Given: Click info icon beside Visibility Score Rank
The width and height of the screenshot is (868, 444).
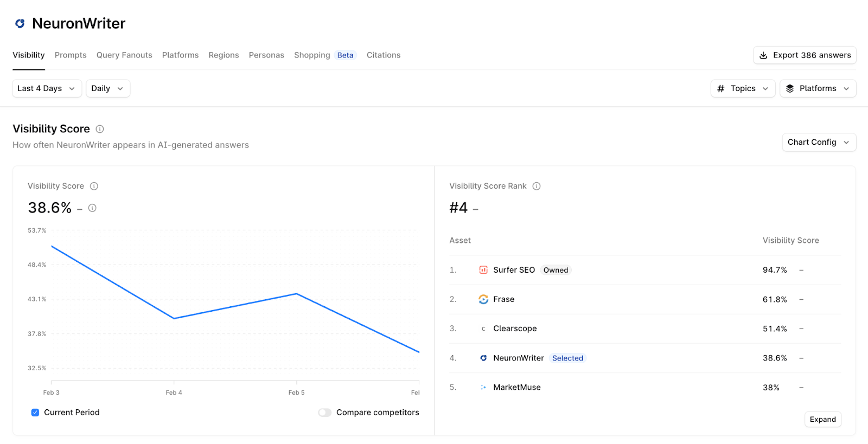Looking at the screenshot, I should coord(537,186).
